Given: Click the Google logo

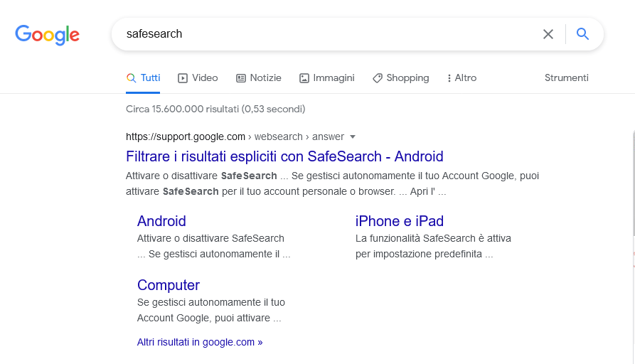Looking at the screenshot, I should 48,35.
